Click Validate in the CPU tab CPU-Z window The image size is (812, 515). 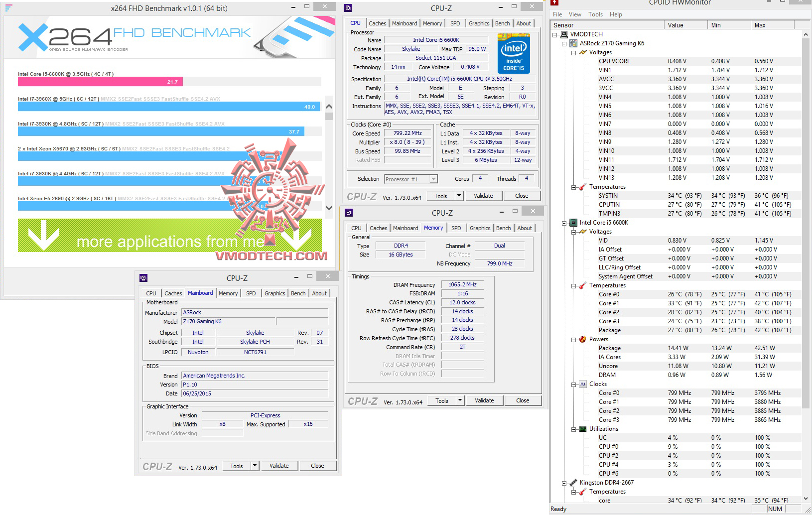coord(483,196)
